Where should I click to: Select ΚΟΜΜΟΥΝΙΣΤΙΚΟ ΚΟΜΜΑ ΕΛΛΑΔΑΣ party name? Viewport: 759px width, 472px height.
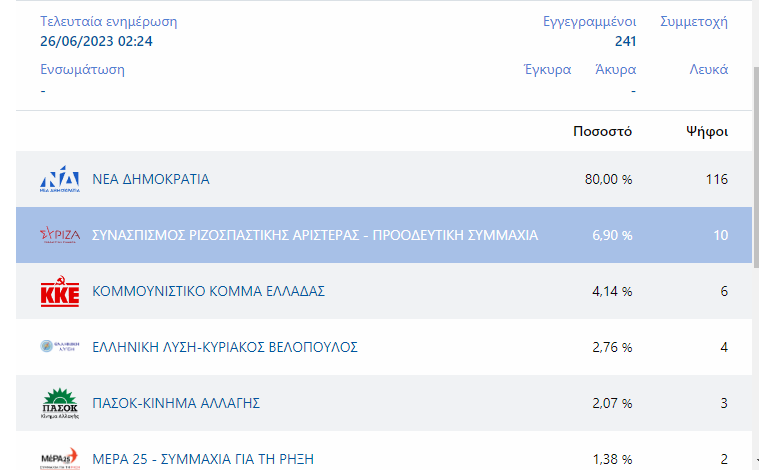pyautogui.click(x=208, y=291)
